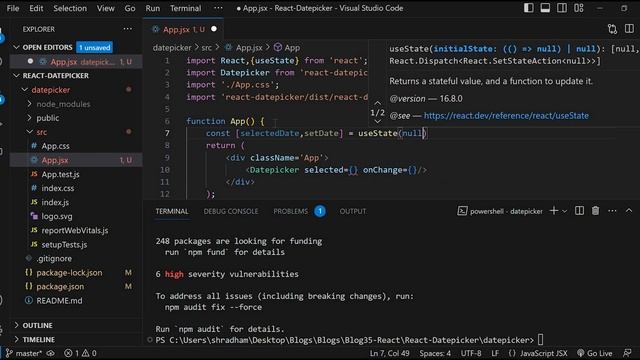The width and height of the screenshot is (640, 360).
Task: Open README.md file
Action: click(x=59, y=301)
